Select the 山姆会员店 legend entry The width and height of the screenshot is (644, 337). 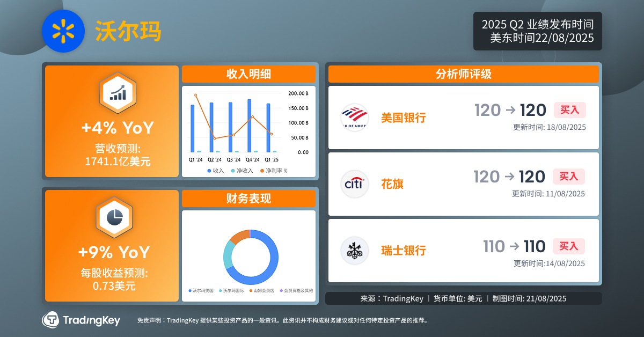pos(261,290)
